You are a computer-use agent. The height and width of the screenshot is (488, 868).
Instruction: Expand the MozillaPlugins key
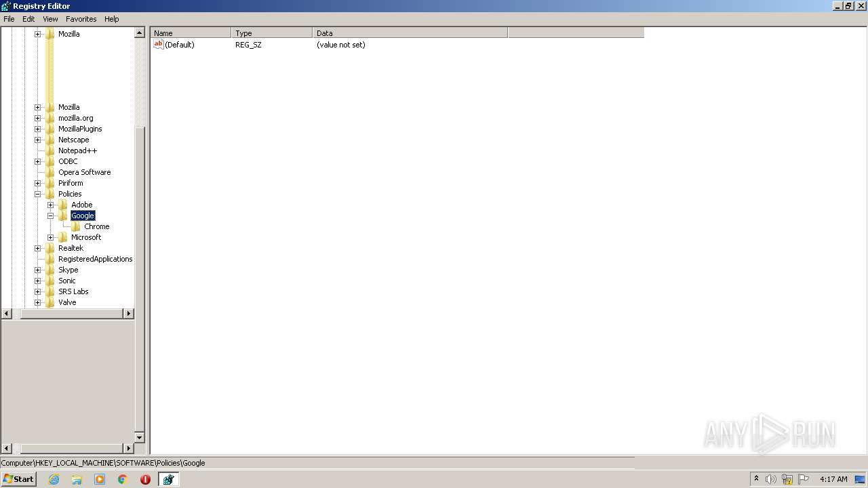click(x=37, y=129)
